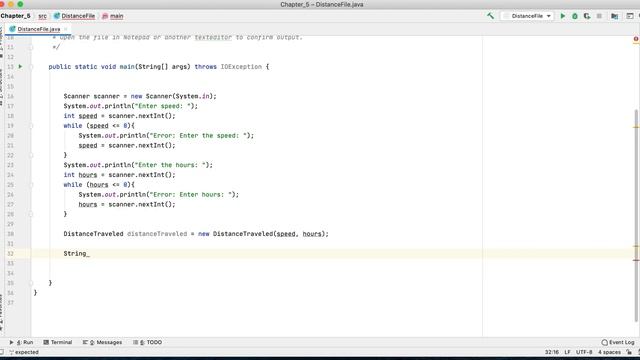
Task: Click the Chapter_5 breadcrumb
Action: (16, 16)
